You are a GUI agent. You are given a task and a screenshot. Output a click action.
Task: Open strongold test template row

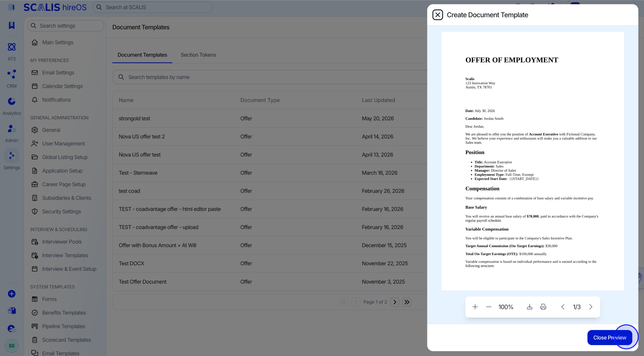tap(270, 118)
